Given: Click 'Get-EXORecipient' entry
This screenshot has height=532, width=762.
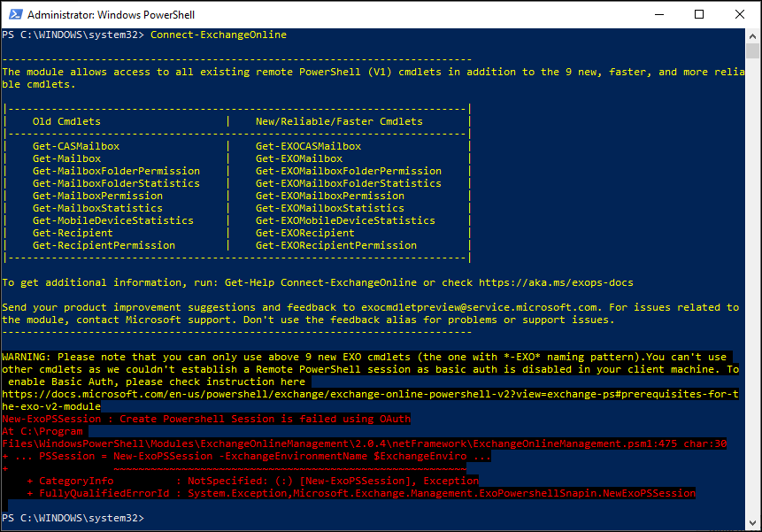Looking at the screenshot, I should click(x=305, y=233).
